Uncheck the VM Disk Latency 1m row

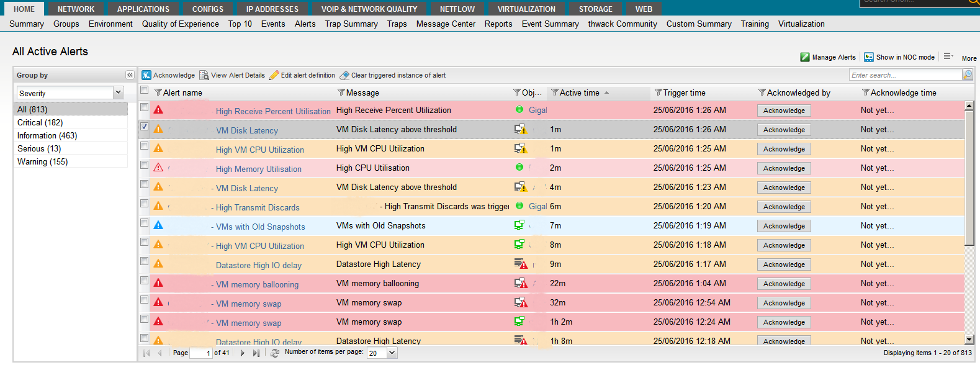tap(144, 127)
